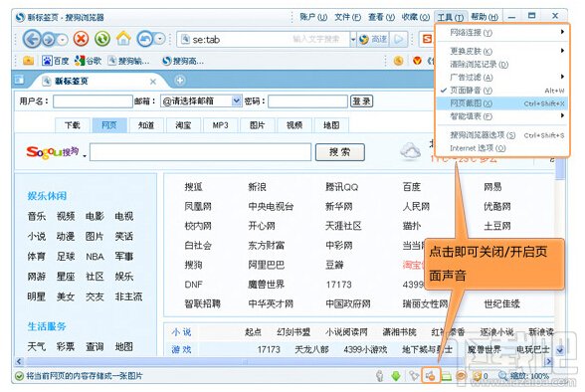The height and width of the screenshot is (392, 585).
Task: Open the 腾讯QQ site link
Action: pyautogui.click(x=342, y=186)
